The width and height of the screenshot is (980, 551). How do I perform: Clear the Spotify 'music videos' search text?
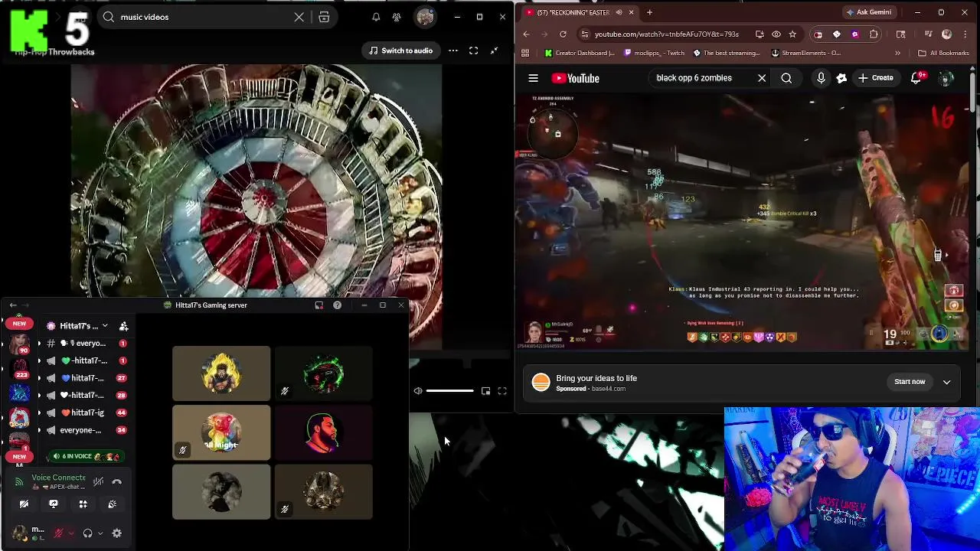(299, 17)
